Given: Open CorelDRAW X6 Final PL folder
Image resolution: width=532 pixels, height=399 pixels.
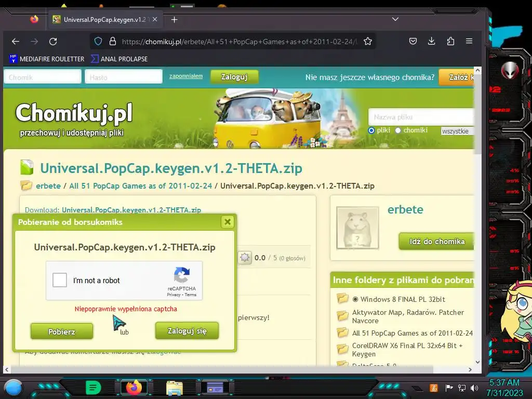Looking at the screenshot, I should tap(407, 350).
